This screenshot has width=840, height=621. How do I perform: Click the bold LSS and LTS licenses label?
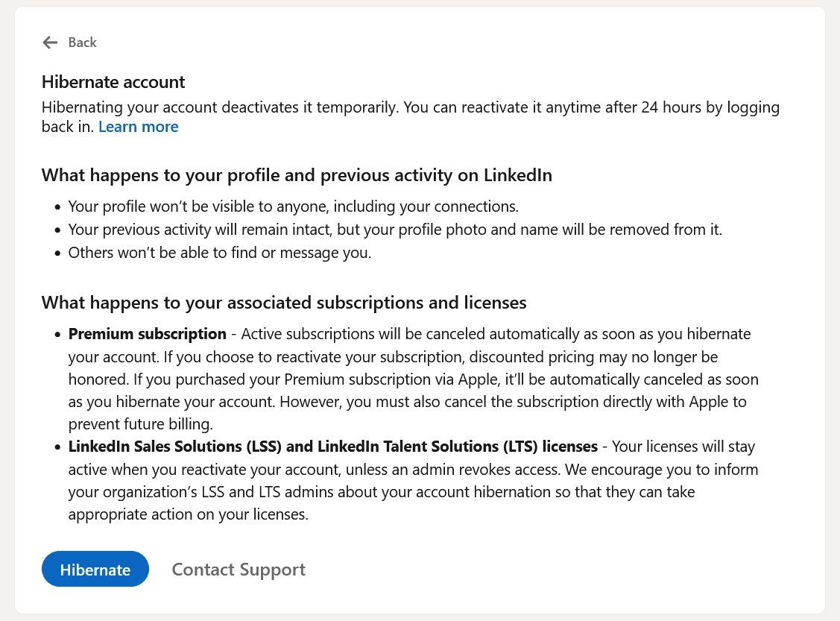click(331, 446)
